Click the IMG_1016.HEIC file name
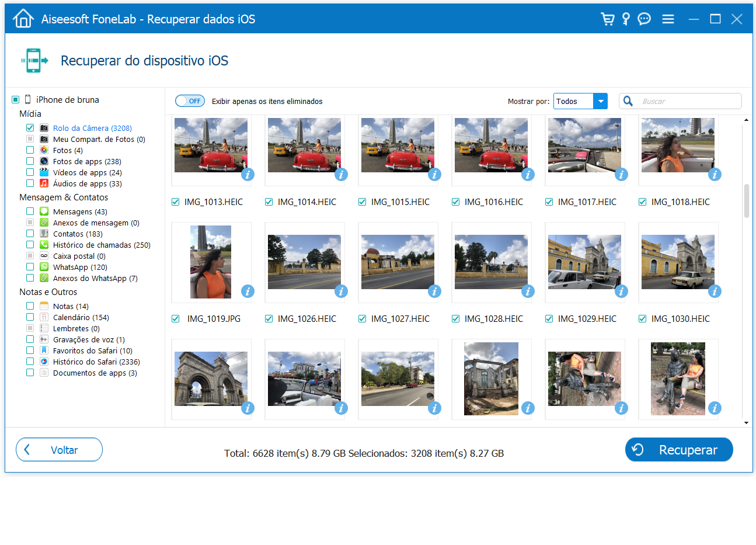Image resolution: width=756 pixels, height=545 pixels. click(494, 202)
